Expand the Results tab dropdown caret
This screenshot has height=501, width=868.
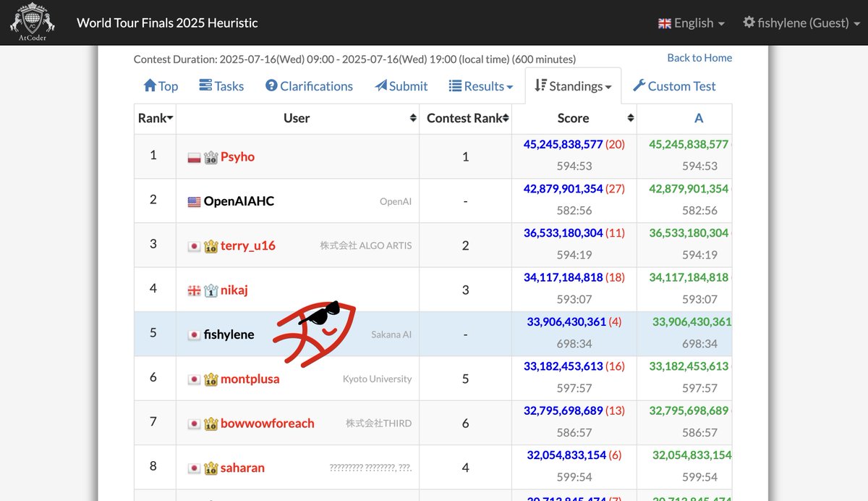click(x=510, y=87)
